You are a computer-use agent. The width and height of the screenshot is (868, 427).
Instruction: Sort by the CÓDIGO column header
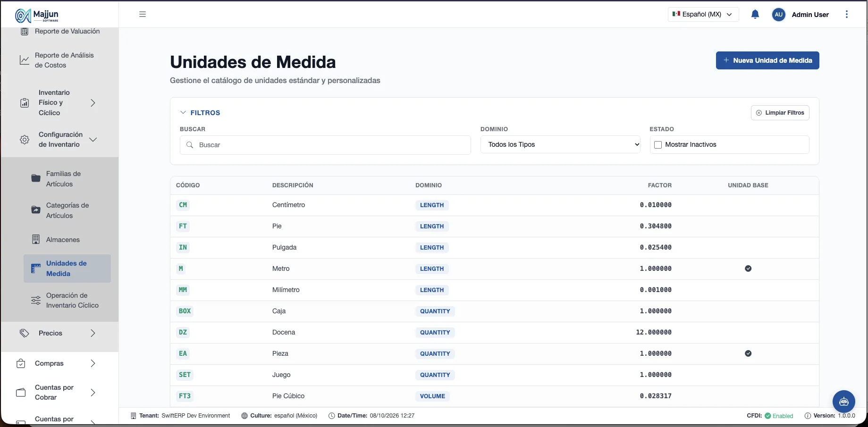click(188, 185)
